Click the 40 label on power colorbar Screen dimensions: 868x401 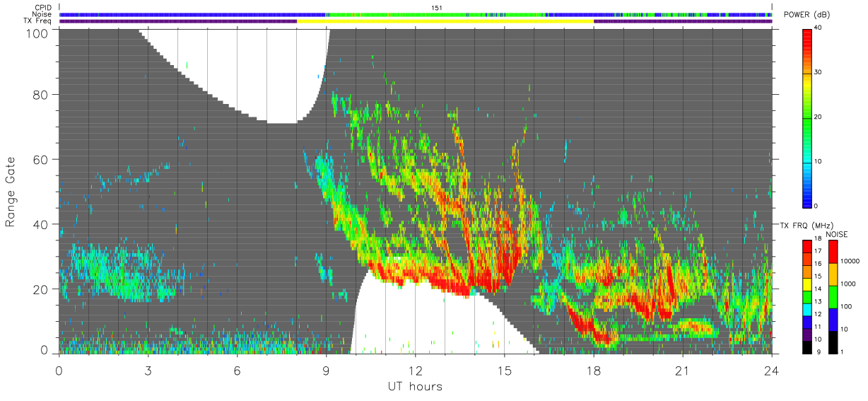coord(819,28)
